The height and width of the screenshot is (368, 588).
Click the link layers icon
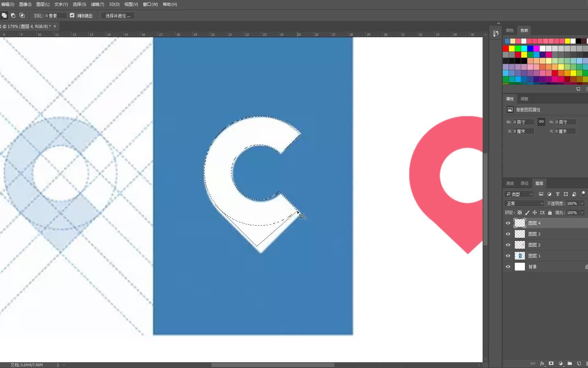click(533, 363)
